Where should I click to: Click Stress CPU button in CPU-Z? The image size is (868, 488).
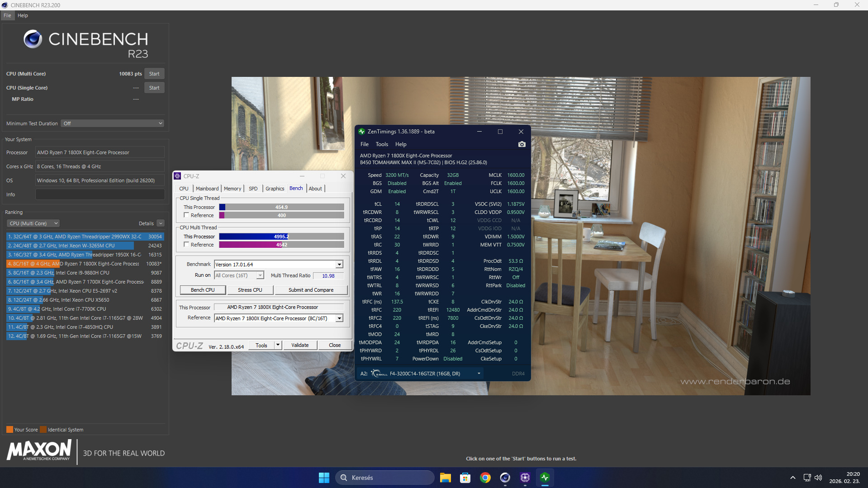point(250,290)
